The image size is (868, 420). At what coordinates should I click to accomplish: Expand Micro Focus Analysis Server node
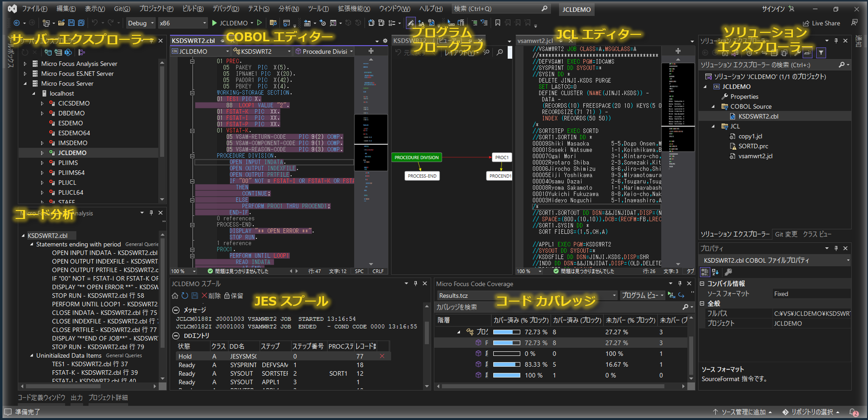tap(25, 64)
